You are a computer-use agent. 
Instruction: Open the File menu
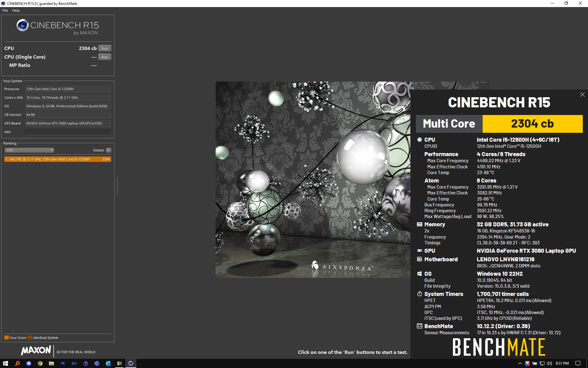coord(5,10)
